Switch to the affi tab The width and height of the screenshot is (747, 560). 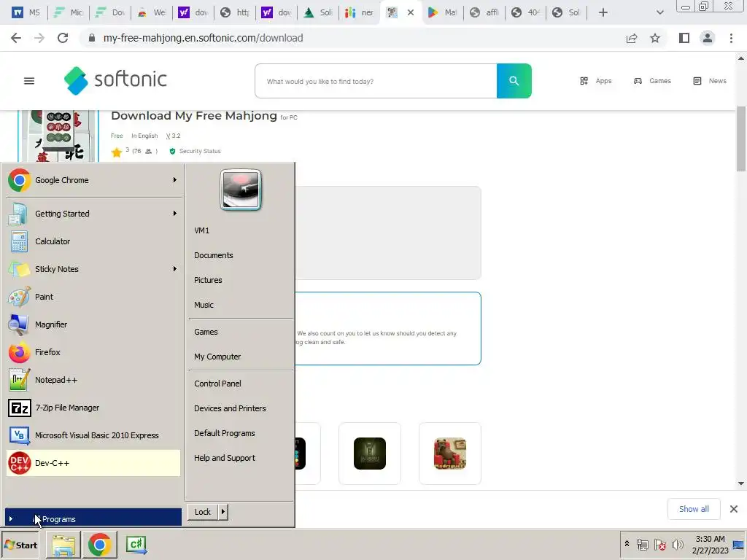pyautogui.click(x=484, y=12)
